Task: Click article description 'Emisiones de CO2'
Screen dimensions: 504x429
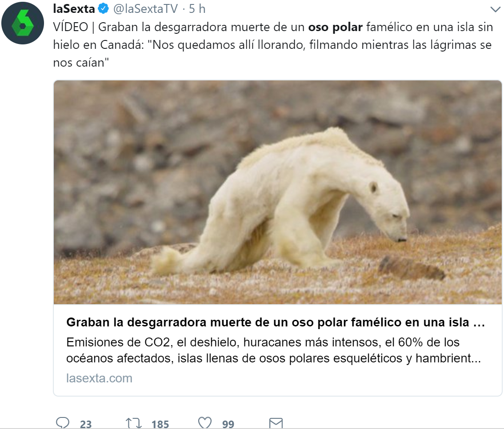Action: [x=273, y=350]
